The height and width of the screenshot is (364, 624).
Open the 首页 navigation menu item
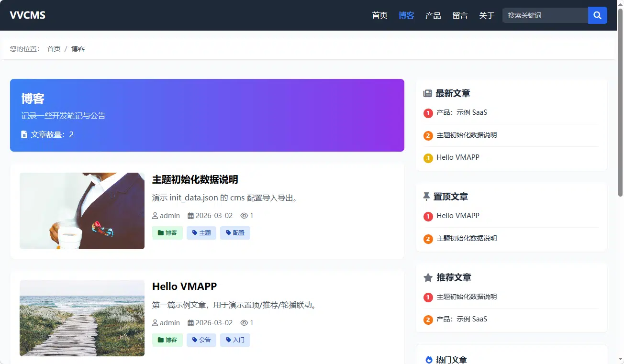tap(379, 15)
